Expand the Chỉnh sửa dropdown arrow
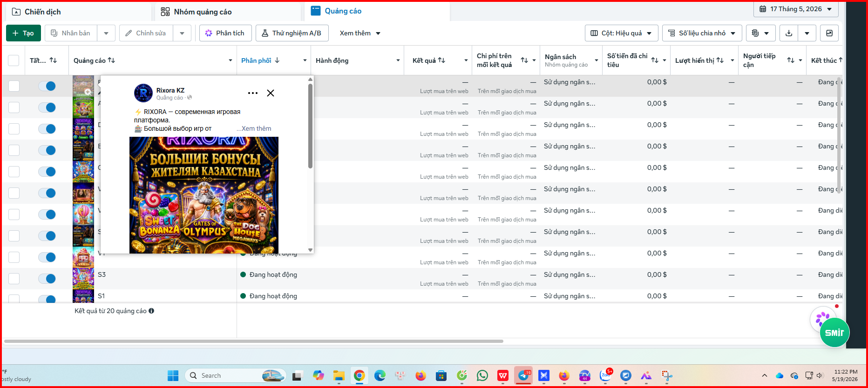This screenshot has height=388, width=868. click(x=182, y=33)
